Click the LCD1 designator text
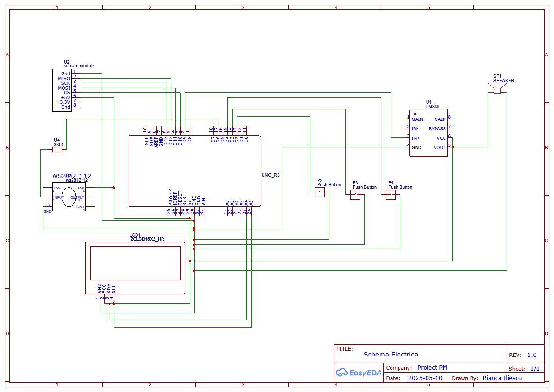Viewport: 554px width, 392px height. coord(135,235)
